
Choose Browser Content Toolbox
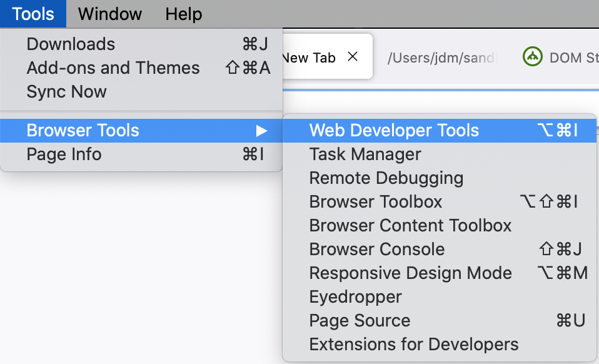coord(410,226)
